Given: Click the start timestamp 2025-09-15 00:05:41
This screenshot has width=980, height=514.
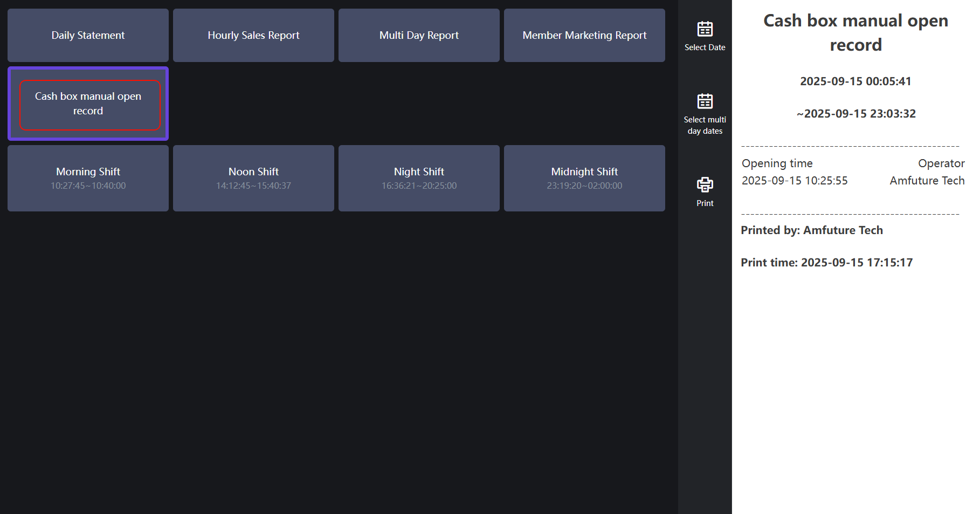Looking at the screenshot, I should pyautogui.click(x=855, y=81).
